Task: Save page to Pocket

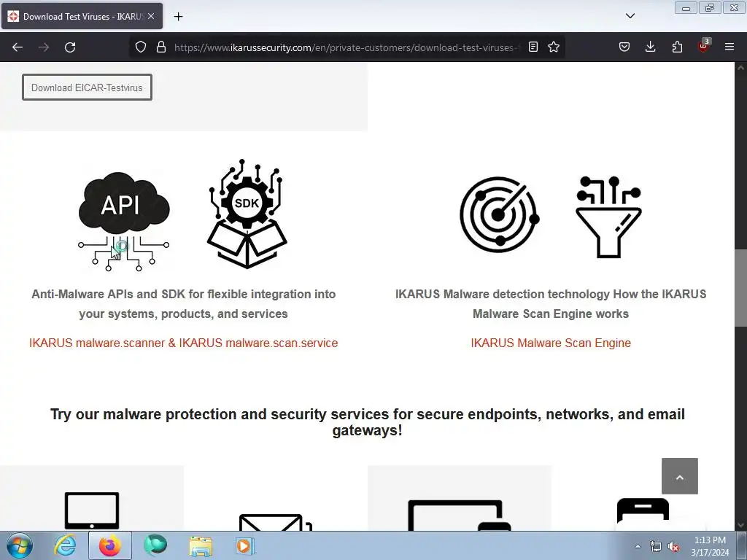Action: pos(624,47)
